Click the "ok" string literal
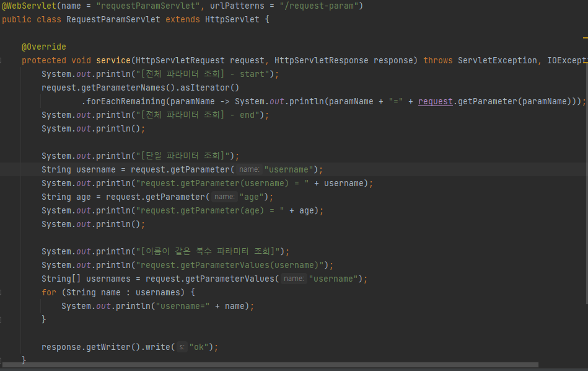The width and height of the screenshot is (588, 371). [199, 347]
